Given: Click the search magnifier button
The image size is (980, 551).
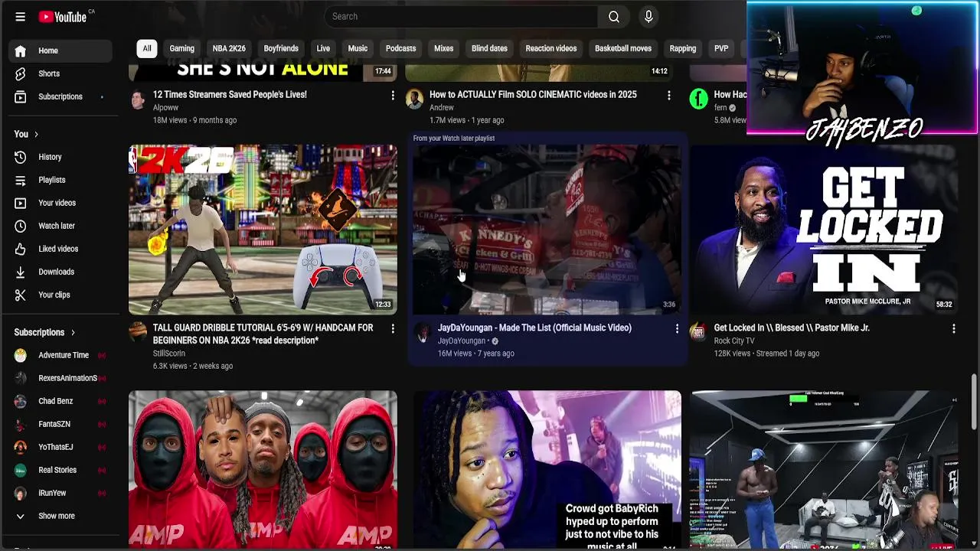Looking at the screenshot, I should tap(614, 16).
